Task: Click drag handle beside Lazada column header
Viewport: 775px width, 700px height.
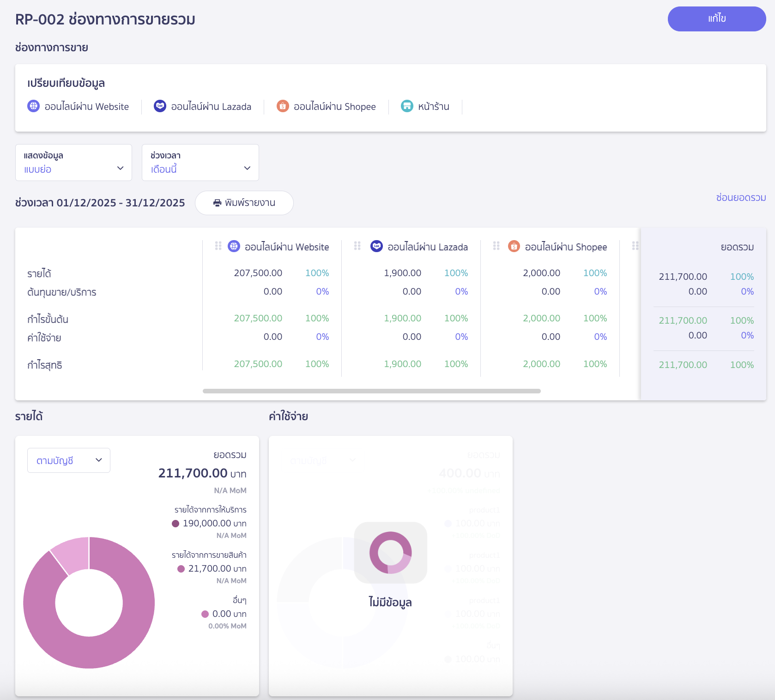Action: pyautogui.click(x=357, y=246)
